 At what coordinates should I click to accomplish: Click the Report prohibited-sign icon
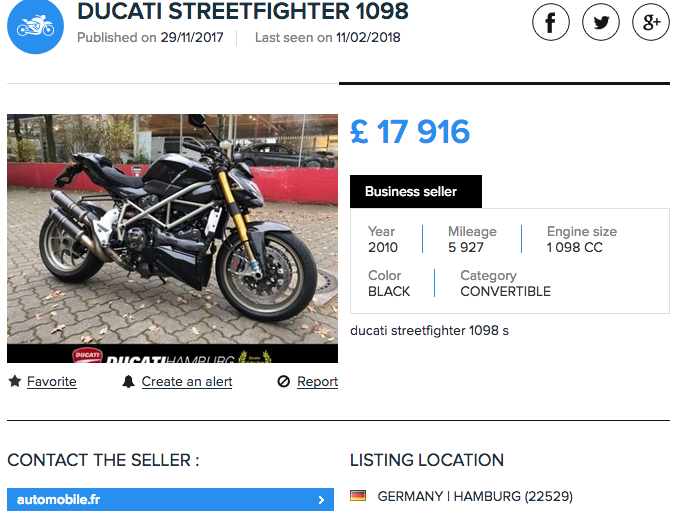coord(284,381)
